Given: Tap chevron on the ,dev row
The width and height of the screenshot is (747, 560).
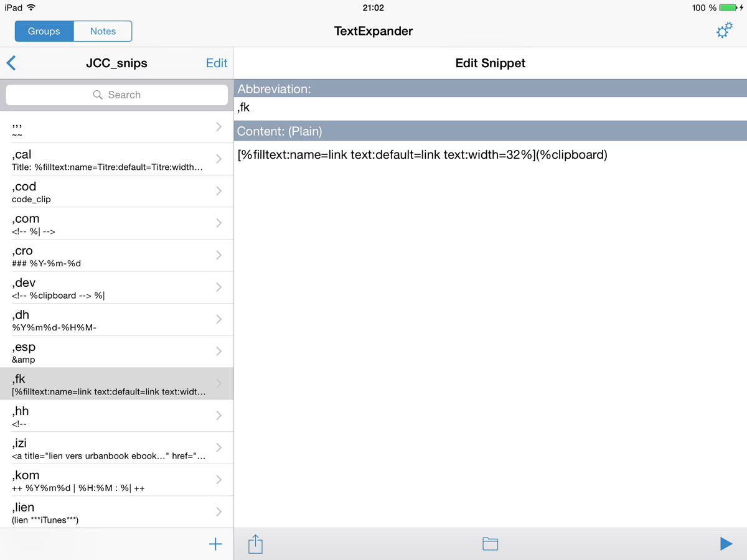Looking at the screenshot, I should (x=218, y=287).
